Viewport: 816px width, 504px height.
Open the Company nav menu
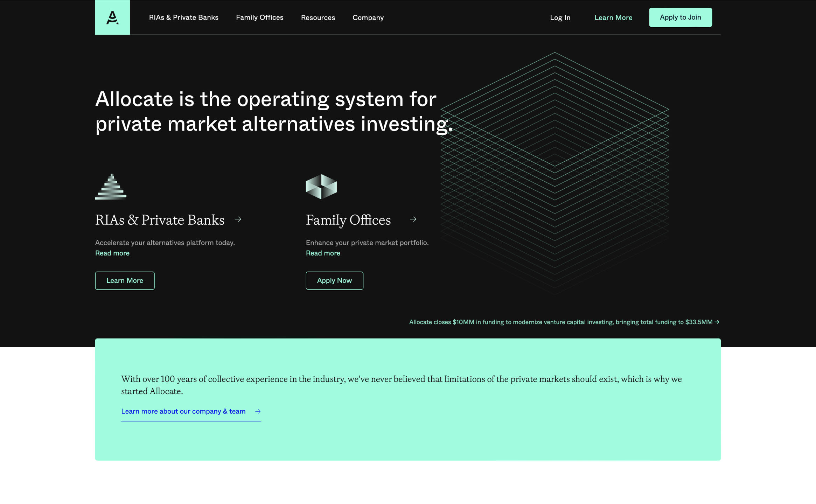(368, 17)
